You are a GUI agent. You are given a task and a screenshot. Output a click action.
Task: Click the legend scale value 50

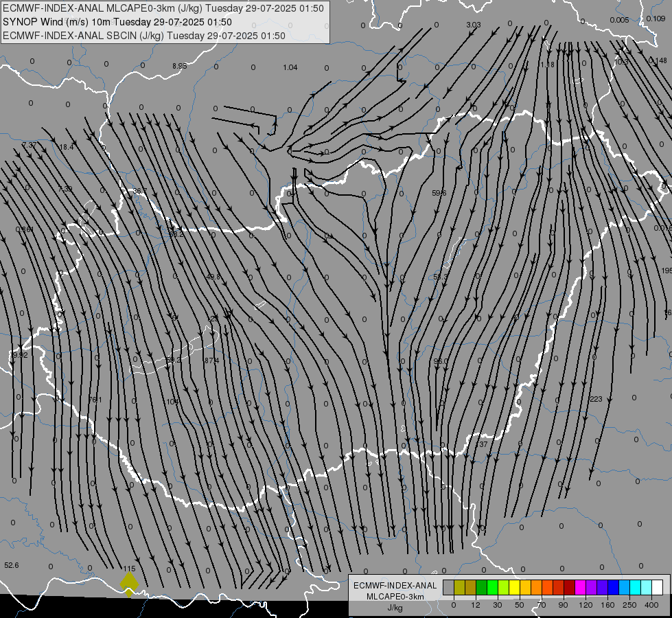[x=520, y=605]
